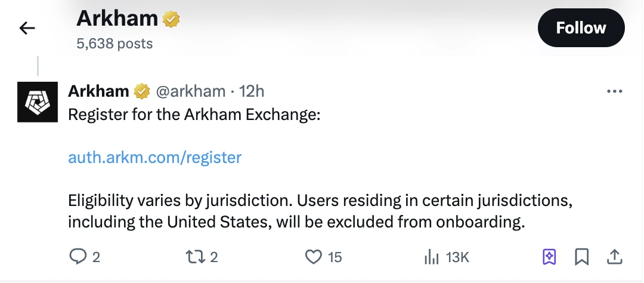Bookmark this Arkham post
This screenshot has height=283, width=644.
[581, 257]
